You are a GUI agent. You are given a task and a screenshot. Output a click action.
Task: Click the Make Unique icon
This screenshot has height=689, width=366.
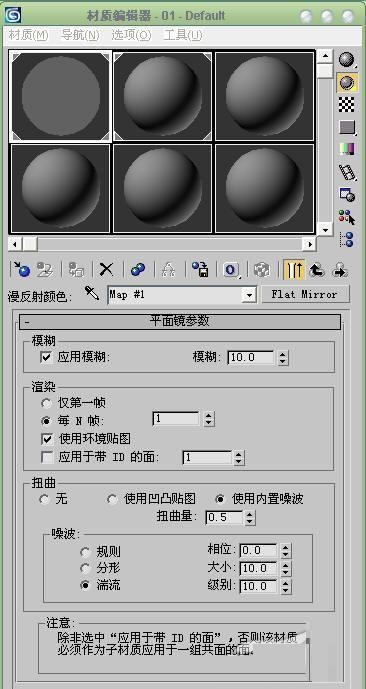pos(167,269)
